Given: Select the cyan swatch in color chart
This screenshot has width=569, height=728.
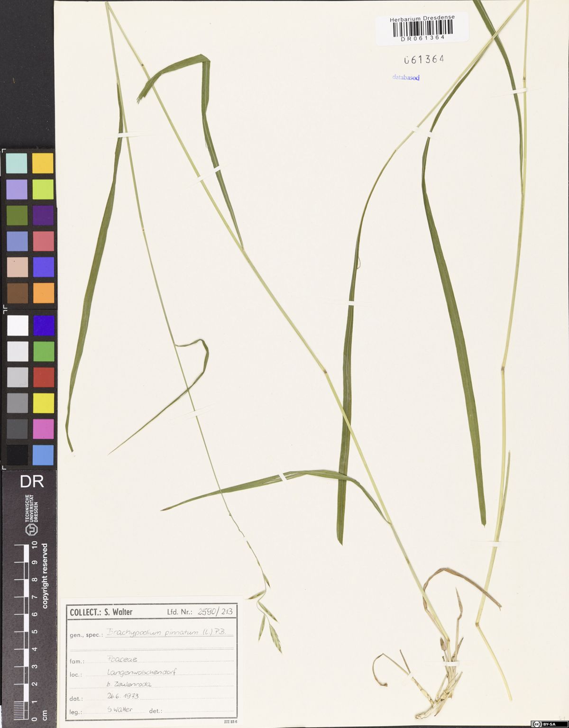Looking at the screenshot, I should point(17,164).
